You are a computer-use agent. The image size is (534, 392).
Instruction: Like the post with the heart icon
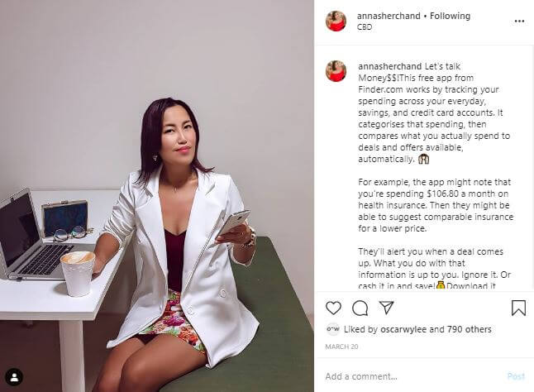[x=333, y=308]
